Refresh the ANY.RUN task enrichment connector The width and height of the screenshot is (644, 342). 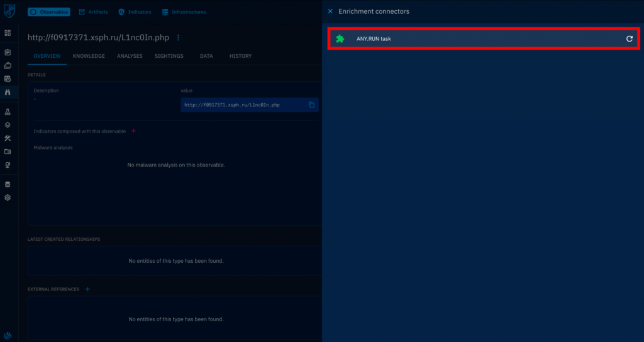coord(629,39)
